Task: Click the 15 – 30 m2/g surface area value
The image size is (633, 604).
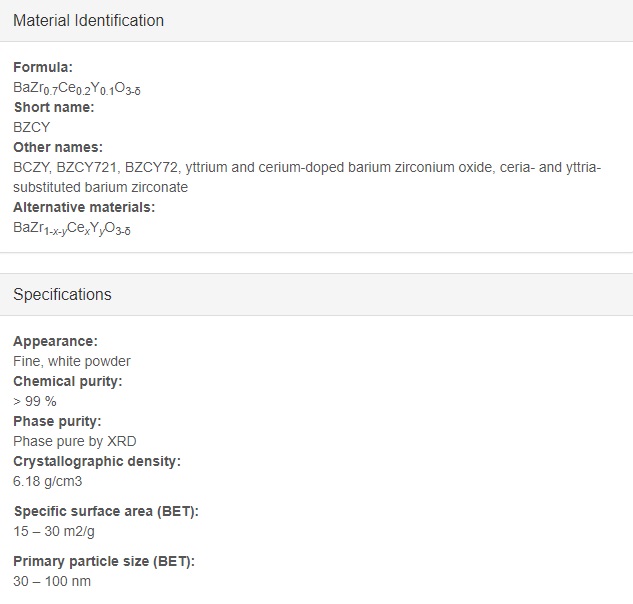Action: coord(54,531)
